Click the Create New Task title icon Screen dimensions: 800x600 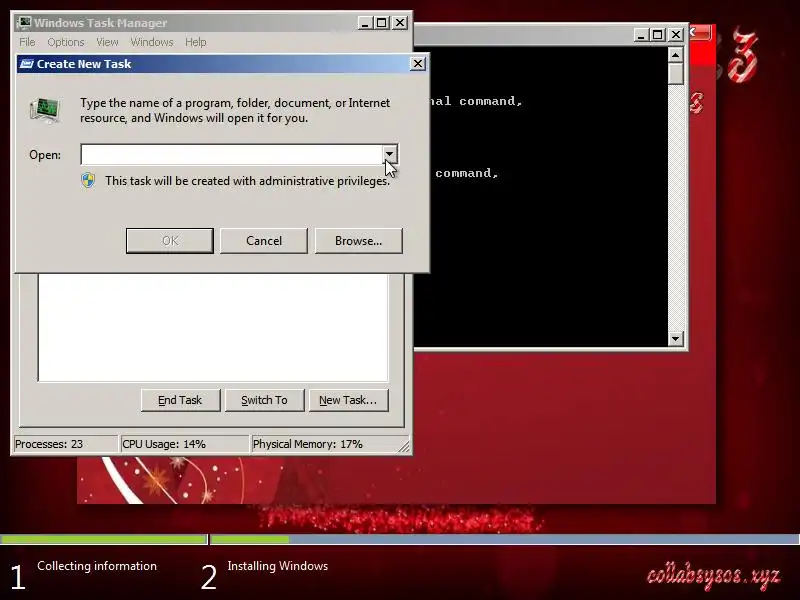coord(27,64)
